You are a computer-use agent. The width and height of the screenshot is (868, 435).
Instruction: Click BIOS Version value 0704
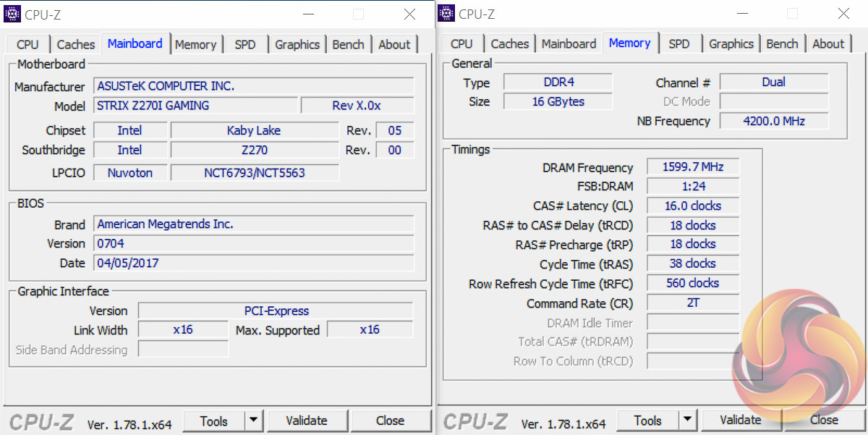tap(254, 244)
